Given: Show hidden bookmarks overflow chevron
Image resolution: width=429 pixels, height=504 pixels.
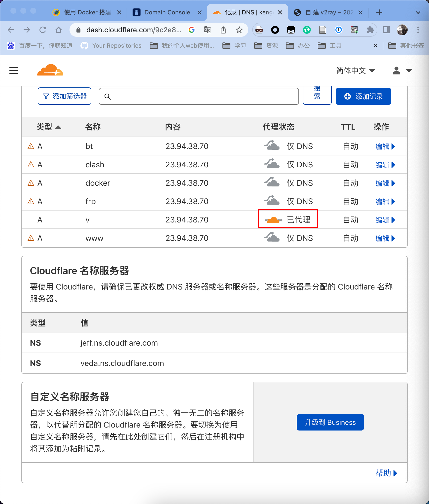Looking at the screenshot, I should 376,46.
